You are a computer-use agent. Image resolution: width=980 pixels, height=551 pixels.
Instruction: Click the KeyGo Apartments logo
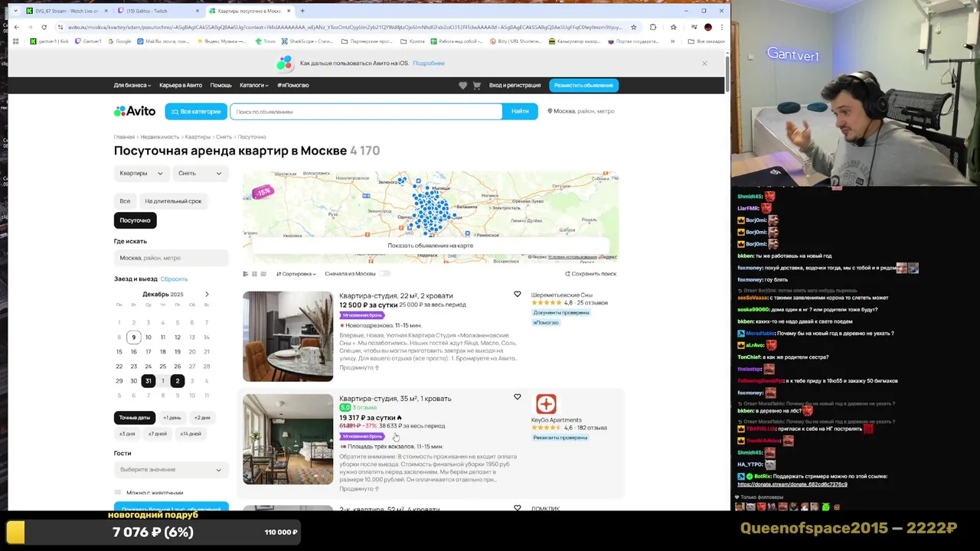point(546,403)
